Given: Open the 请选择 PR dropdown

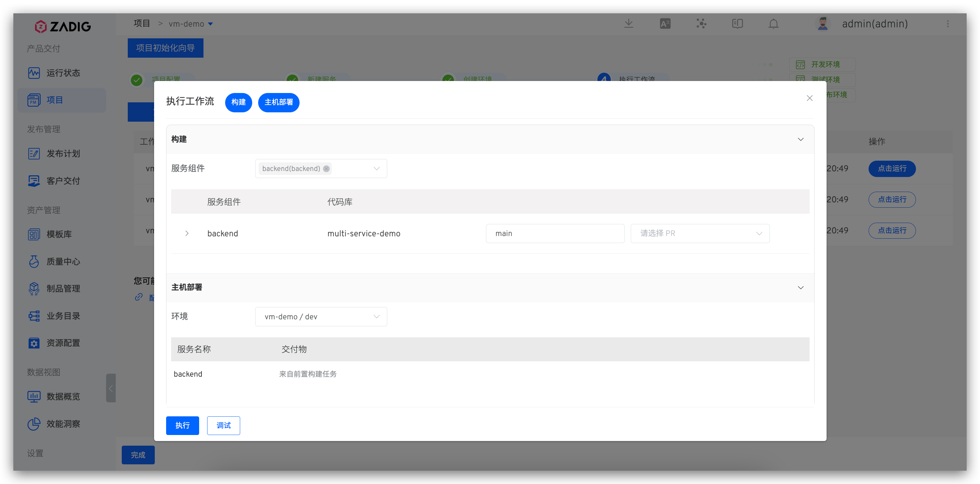Looking at the screenshot, I should tap(699, 233).
